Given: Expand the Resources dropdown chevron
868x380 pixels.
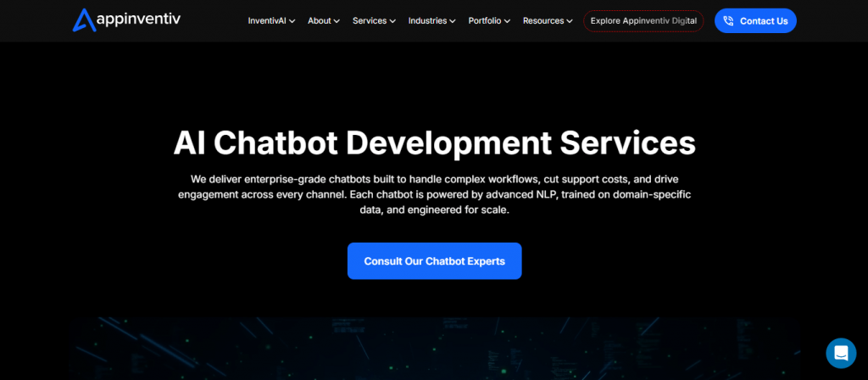Looking at the screenshot, I should pyautogui.click(x=570, y=21).
